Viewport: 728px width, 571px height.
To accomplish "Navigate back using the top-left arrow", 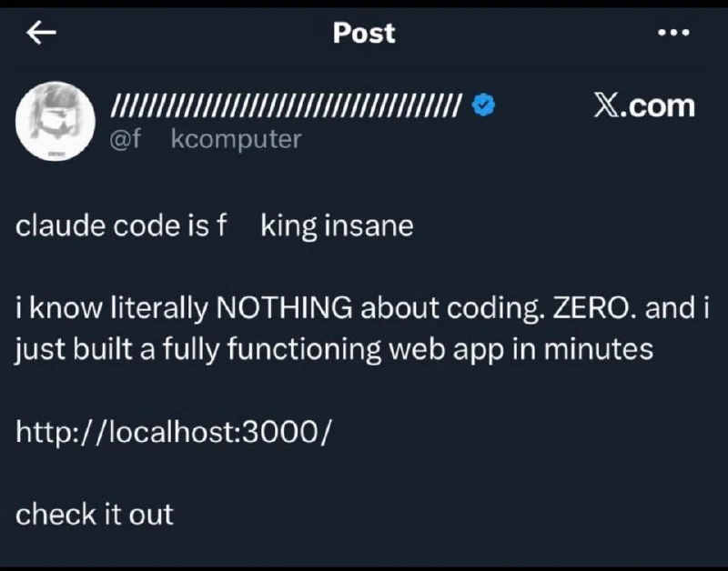I will click(x=38, y=31).
